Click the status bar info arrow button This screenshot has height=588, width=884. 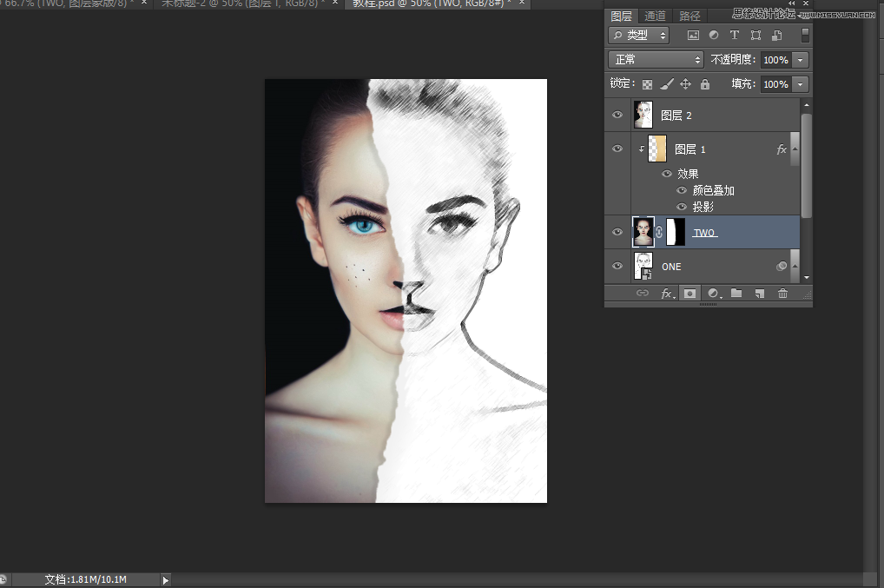pyautogui.click(x=165, y=580)
